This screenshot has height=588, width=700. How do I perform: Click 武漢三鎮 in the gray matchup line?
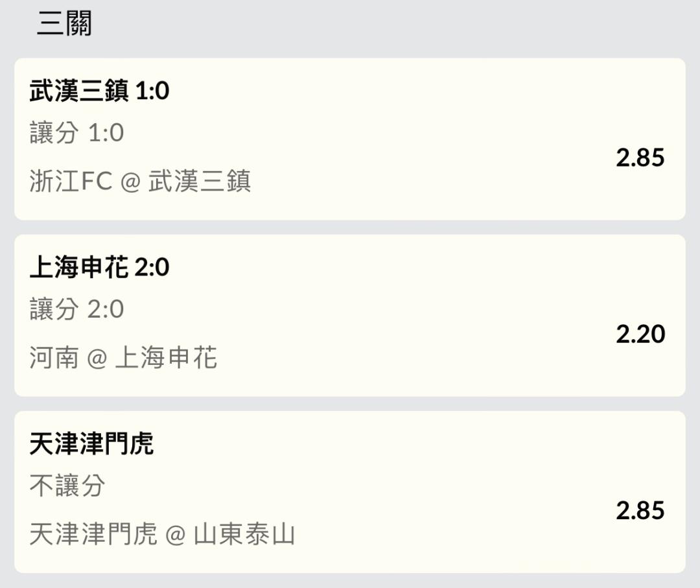click(200, 182)
